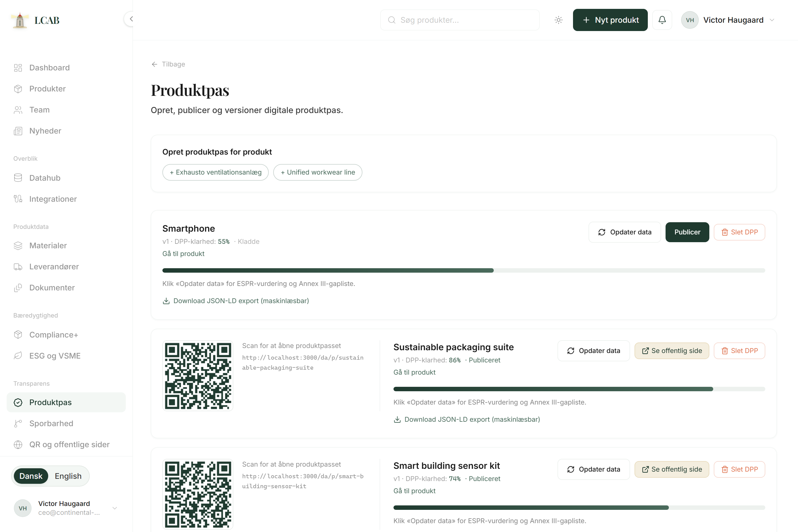Click the Dokumenter files icon
Image resolution: width=798 pixels, height=532 pixels.
click(18, 287)
